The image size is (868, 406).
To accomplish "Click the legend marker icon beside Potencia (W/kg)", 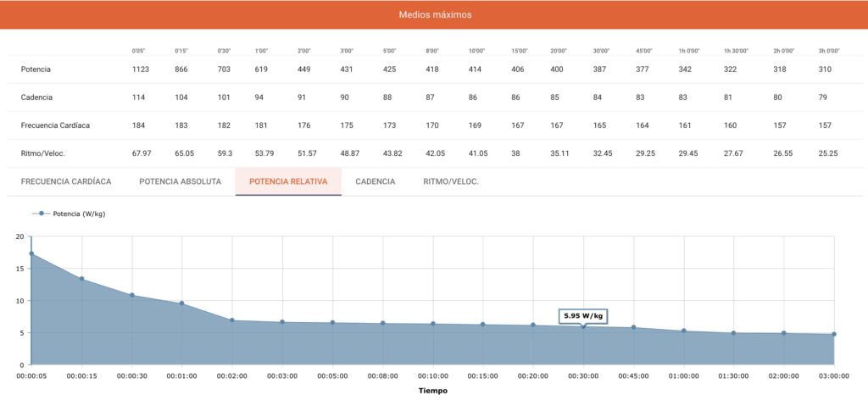I will click(x=41, y=214).
